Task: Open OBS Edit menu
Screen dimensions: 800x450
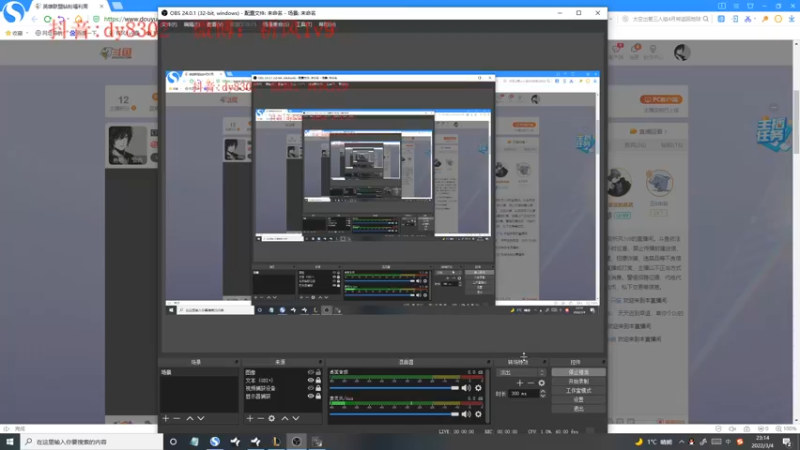Action: coord(191,24)
